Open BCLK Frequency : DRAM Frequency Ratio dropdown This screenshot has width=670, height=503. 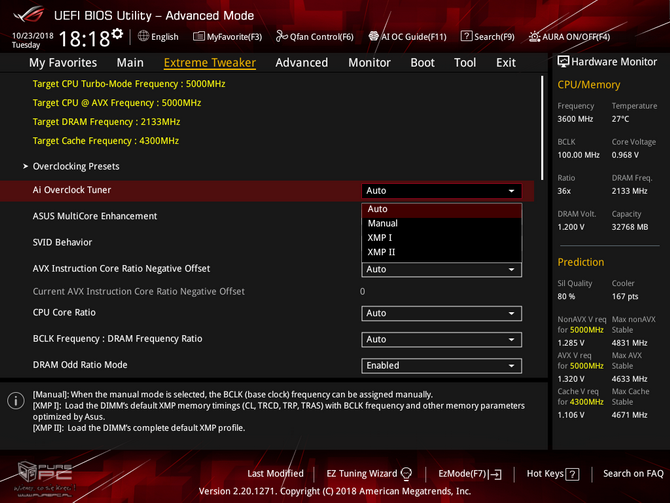441,339
